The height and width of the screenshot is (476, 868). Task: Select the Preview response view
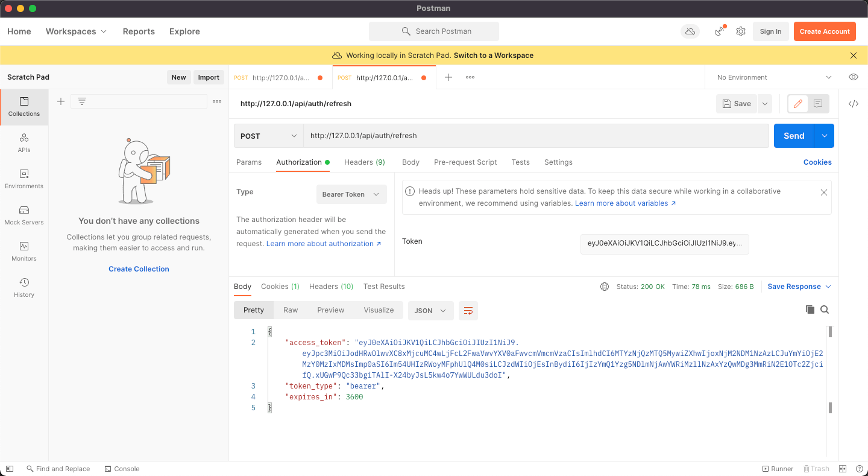[331, 310]
